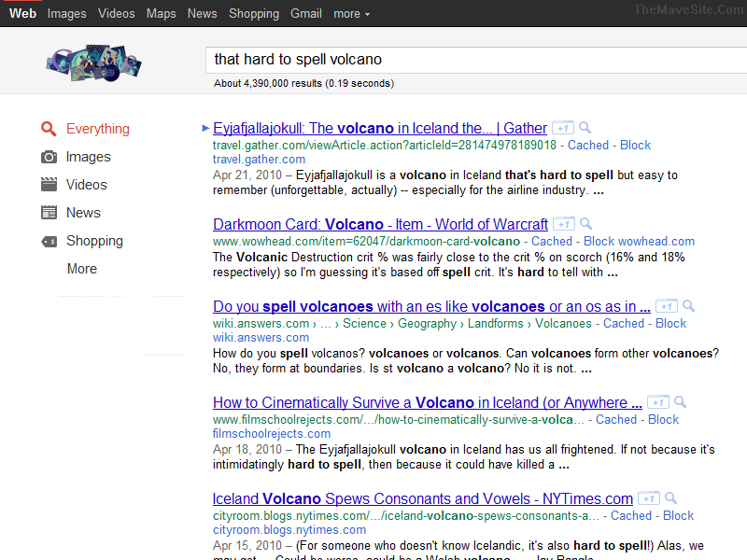Open Maps in the top navigation bar

tap(161, 14)
